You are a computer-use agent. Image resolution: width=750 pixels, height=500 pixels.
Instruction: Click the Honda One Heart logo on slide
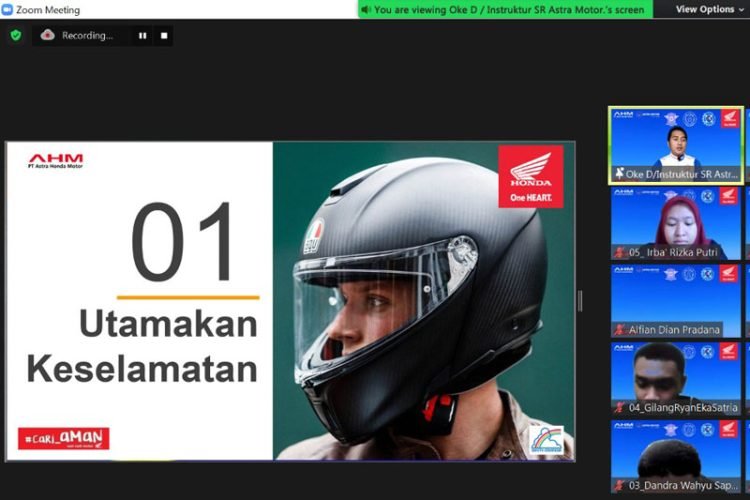(x=531, y=177)
